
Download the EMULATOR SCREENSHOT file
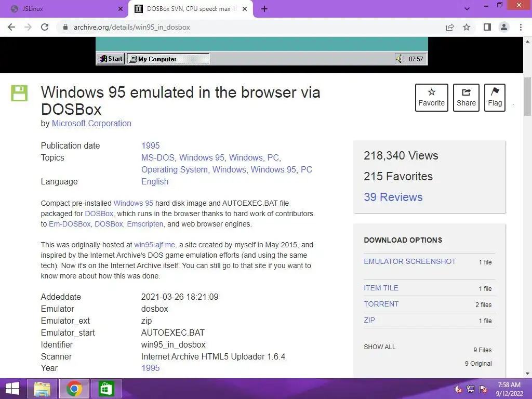click(410, 262)
